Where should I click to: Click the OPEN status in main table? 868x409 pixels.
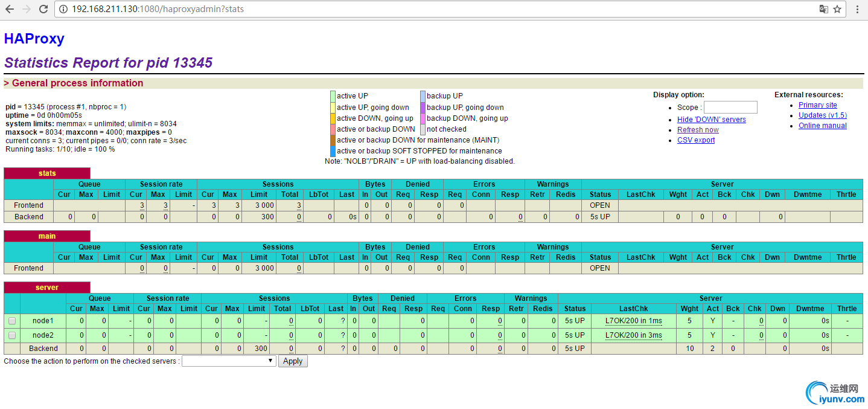point(600,268)
